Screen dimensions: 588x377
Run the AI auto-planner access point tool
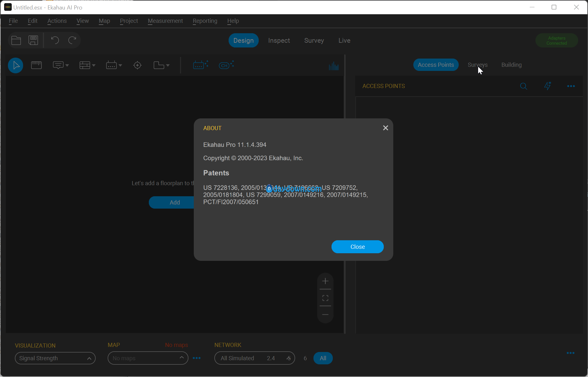click(201, 65)
